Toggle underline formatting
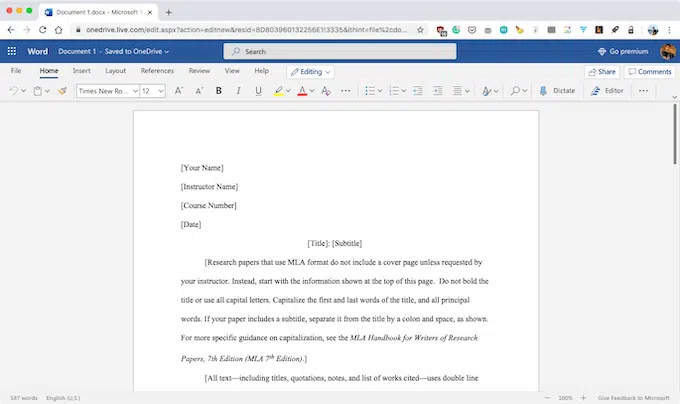680x404 pixels. coord(258,91)
